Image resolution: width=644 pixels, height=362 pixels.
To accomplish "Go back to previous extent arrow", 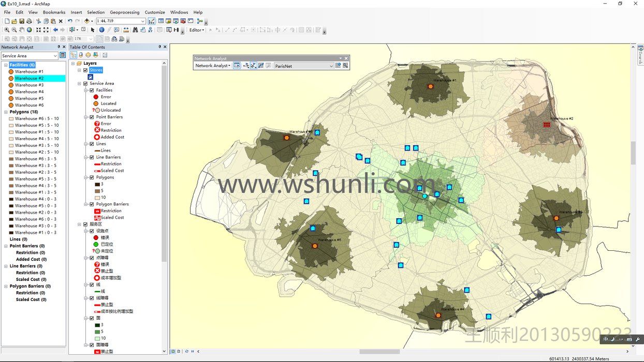I will [55, 30].
